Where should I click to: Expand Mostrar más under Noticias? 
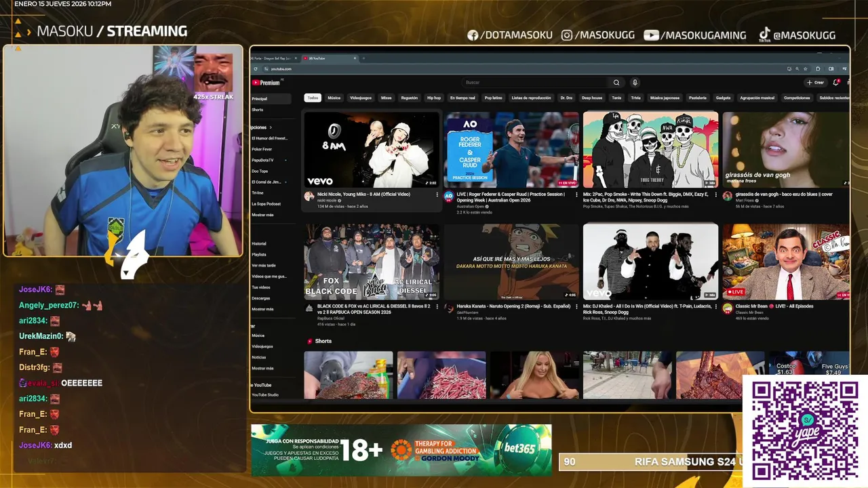tap(262, 368)
